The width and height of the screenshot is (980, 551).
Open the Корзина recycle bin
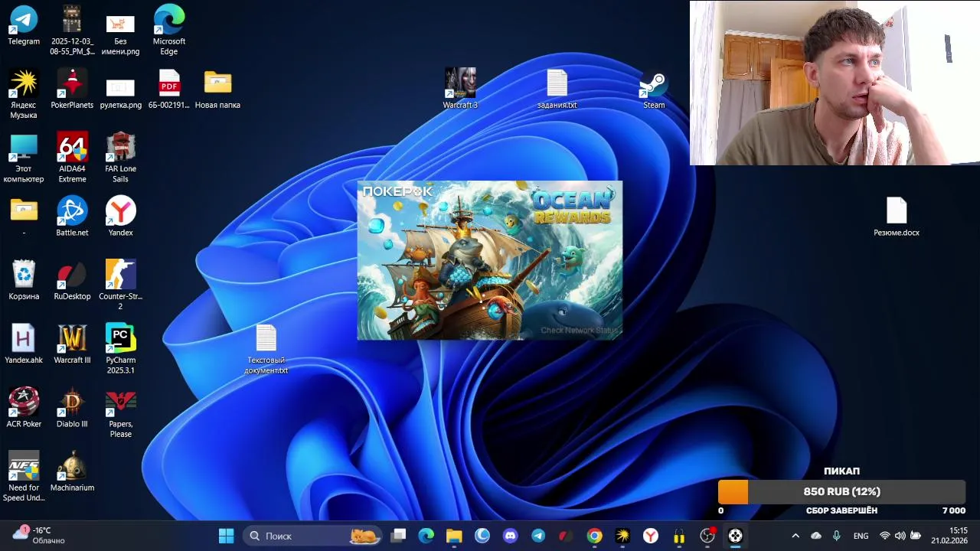pyautogui.click(x=24, y=280)
